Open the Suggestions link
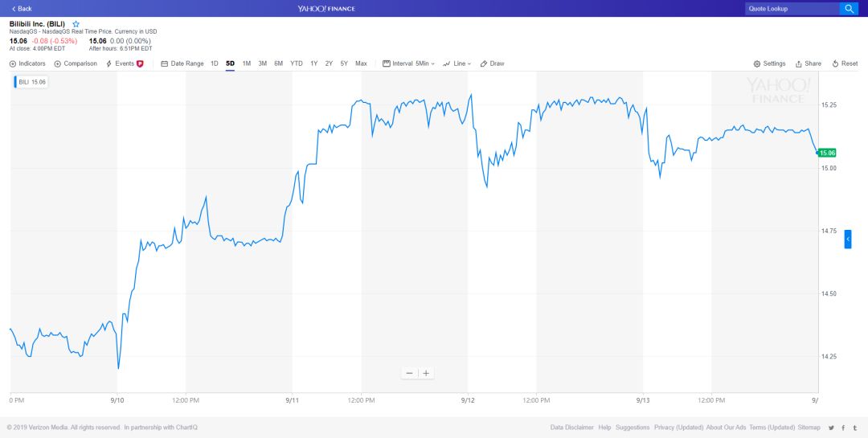 633,428
